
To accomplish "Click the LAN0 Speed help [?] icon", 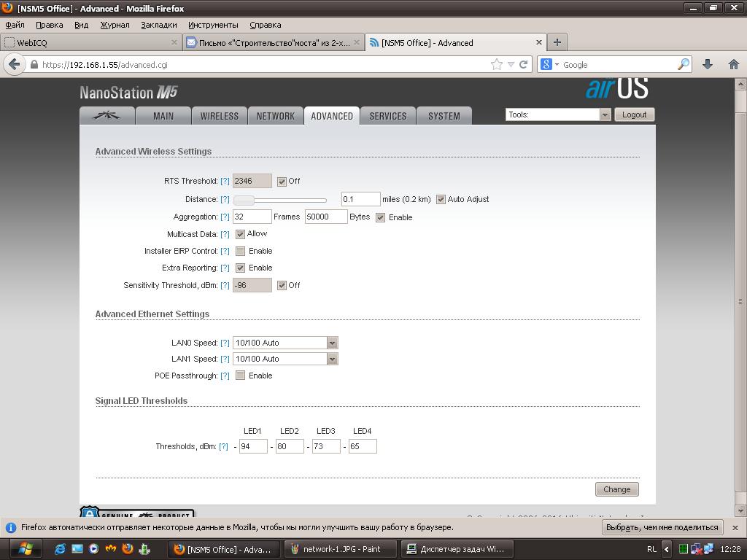I will [225, 343].
